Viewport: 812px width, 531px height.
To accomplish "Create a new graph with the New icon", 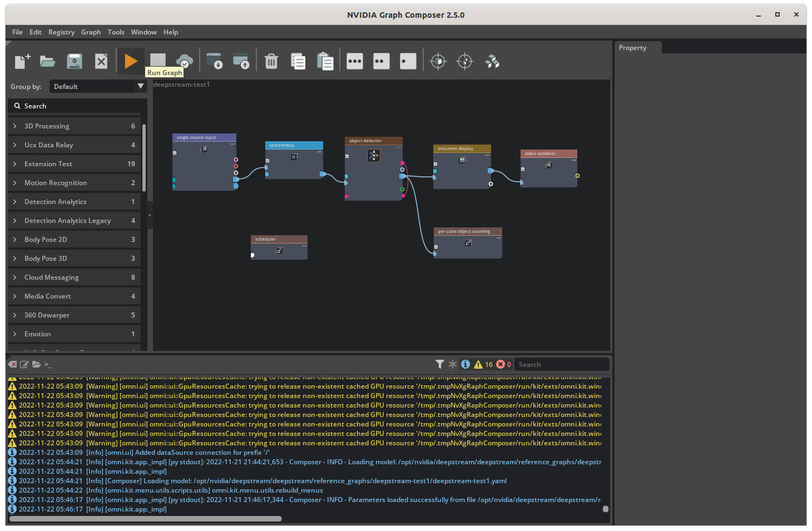I will click(22, 61).
